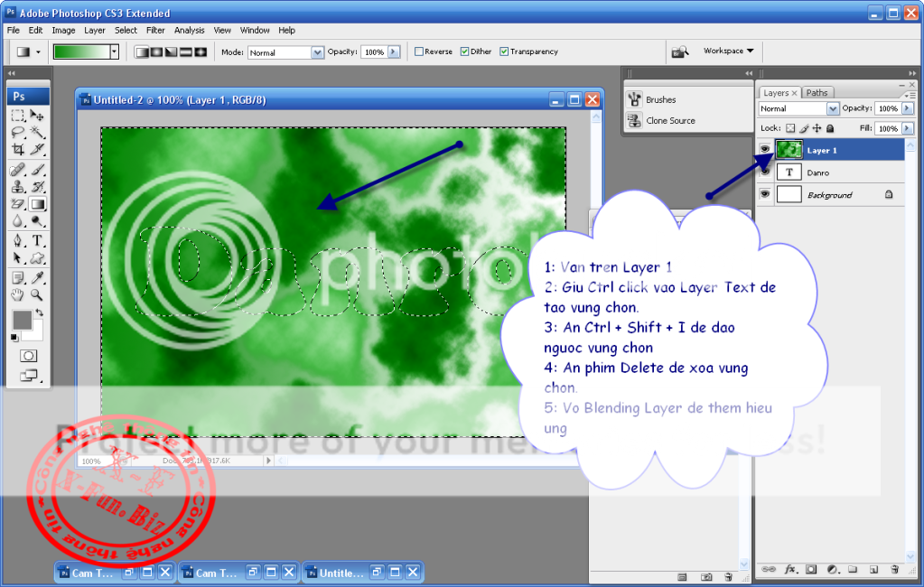Choose the Diamond Gradient style
This screenshot has width=924, height=587.
201,52
